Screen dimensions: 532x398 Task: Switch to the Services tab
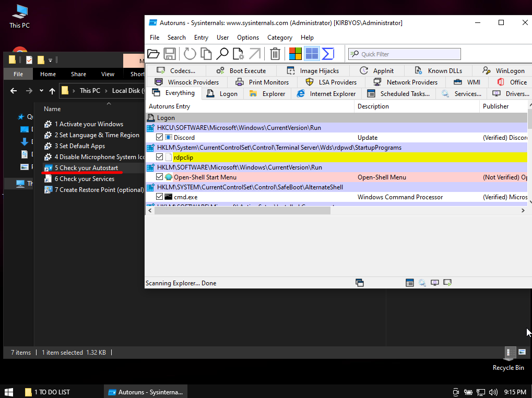pos(462,93)
